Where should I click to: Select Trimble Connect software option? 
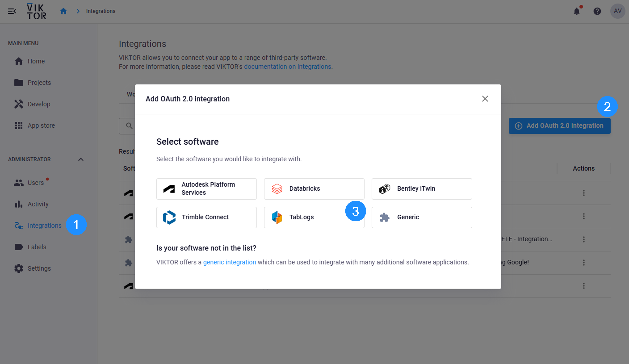point(206,217)
